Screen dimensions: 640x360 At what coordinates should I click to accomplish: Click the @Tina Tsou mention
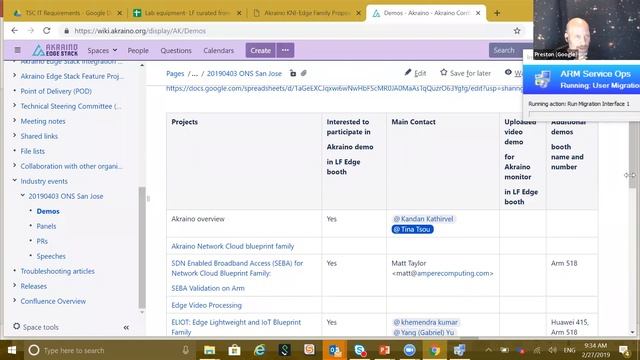point(412,229)
